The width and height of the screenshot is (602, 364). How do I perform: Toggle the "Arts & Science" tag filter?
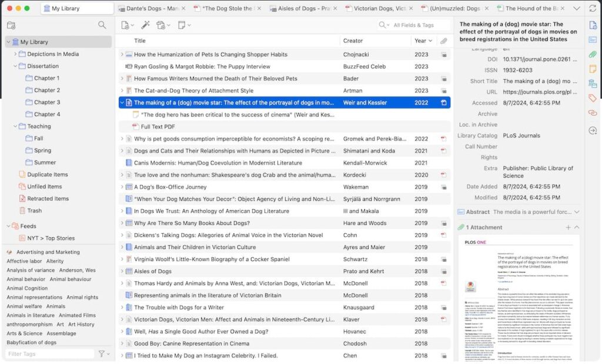click(24, 333)
